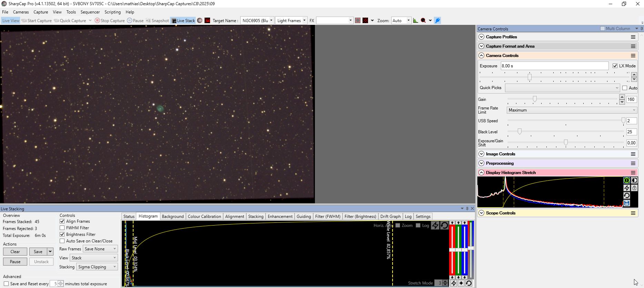Open the Sequencer menu
This screenshot has width=644, height=288.
click(x=90, y=12)
